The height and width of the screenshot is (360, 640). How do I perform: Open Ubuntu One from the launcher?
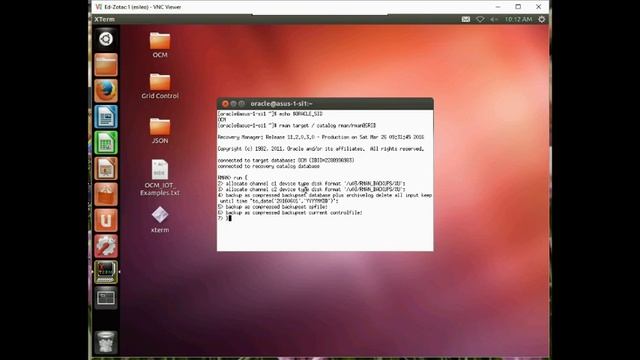tap(106, 220)
